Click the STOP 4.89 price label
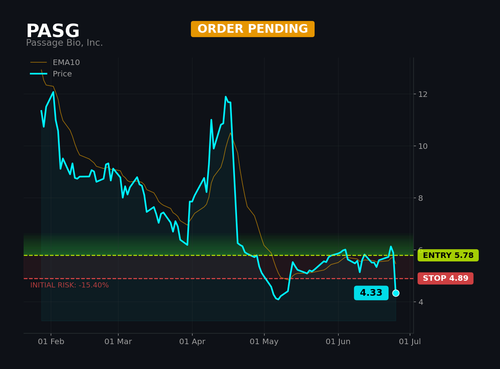 [x=445, y=278]
